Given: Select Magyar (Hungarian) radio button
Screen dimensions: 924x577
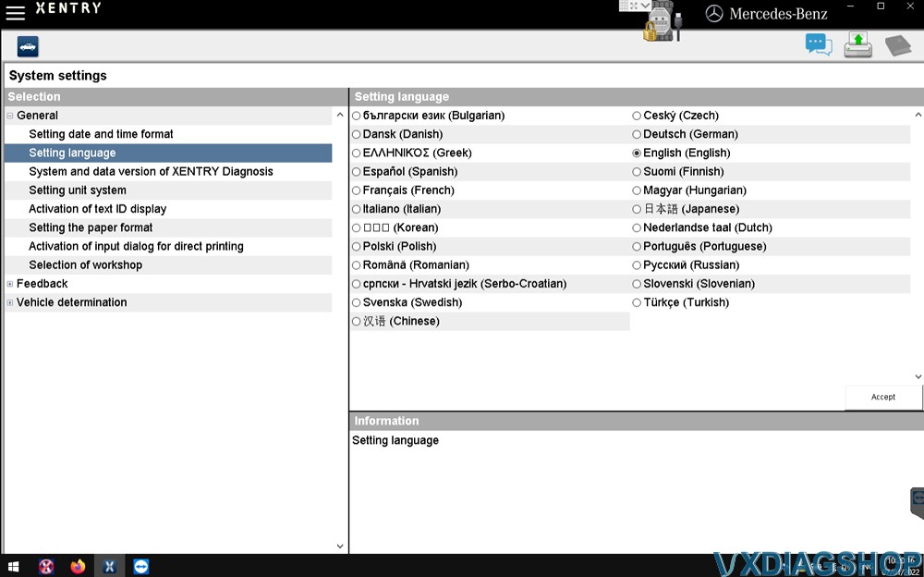Looking at the screenshot, I should pyautogui.click(x=637, y=190).
